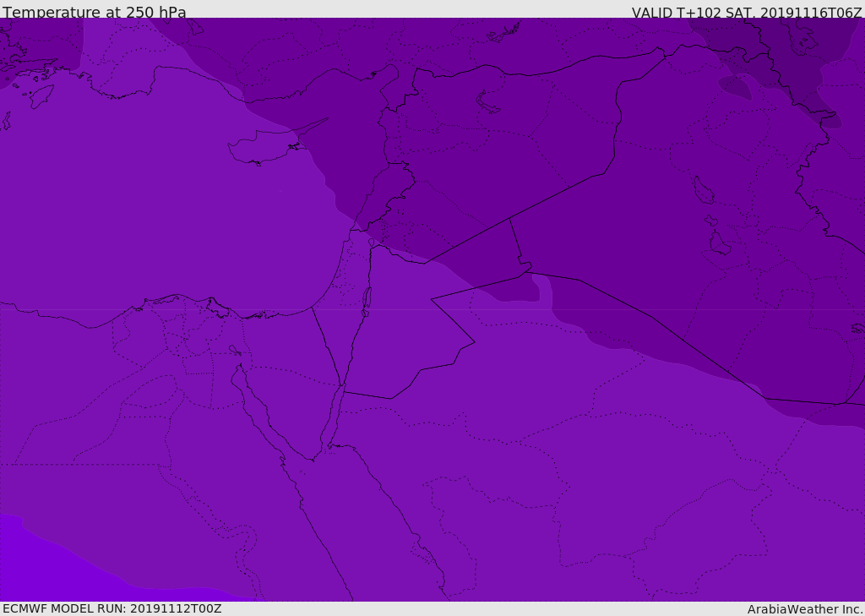Click the small dark oval contour in the northeast

point(734,86)
